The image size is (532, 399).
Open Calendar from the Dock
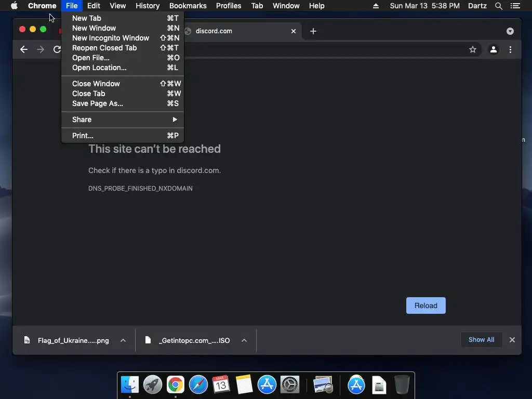[221, 385]
